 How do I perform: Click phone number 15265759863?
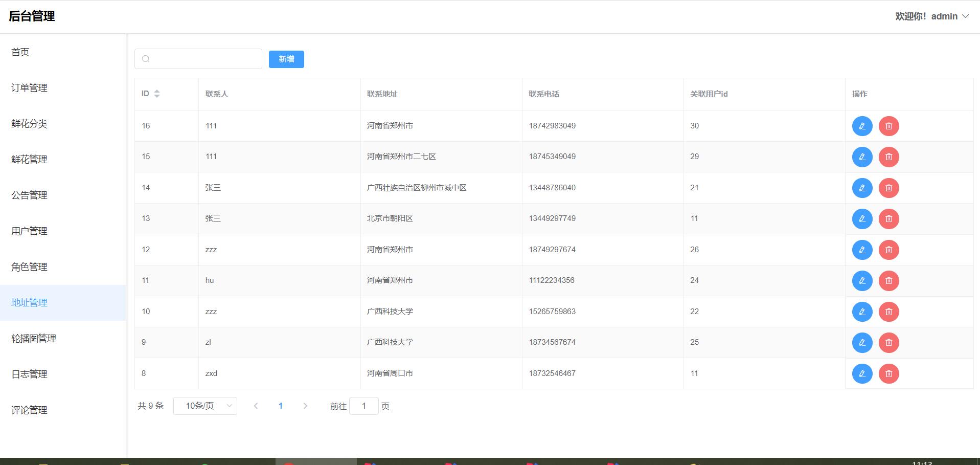552,312
